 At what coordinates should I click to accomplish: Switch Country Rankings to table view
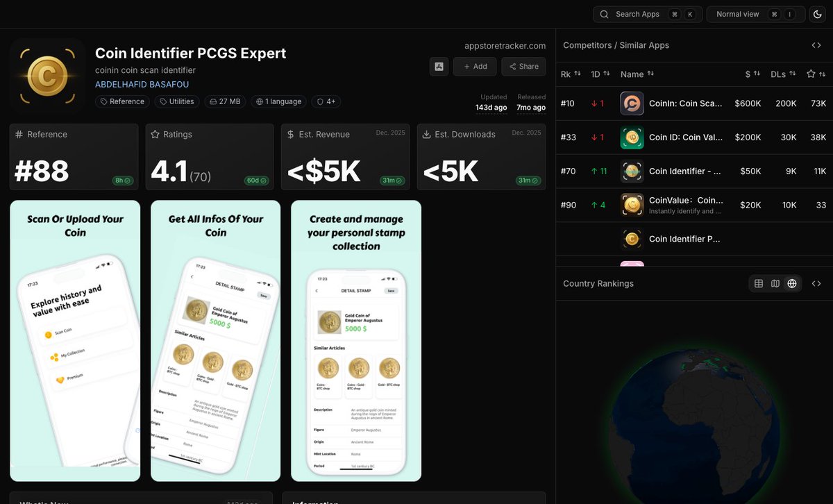click(x=759, y=283)
